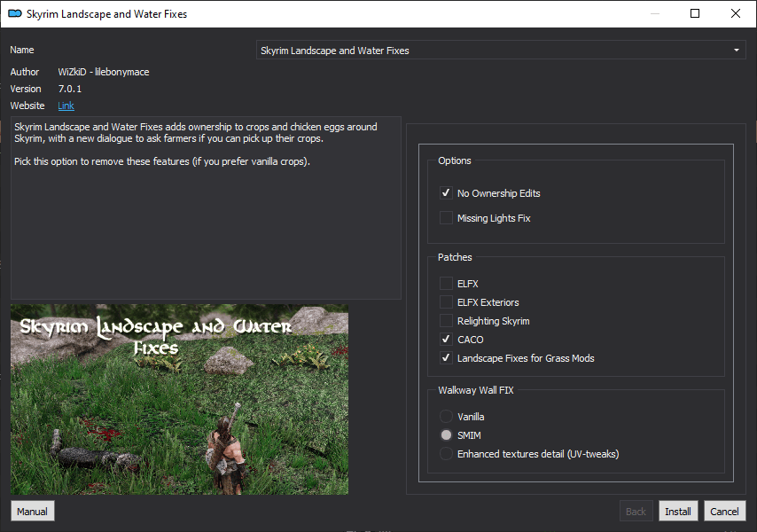Close the window with the X
This screenshot has height=532, width=757.
735,13
